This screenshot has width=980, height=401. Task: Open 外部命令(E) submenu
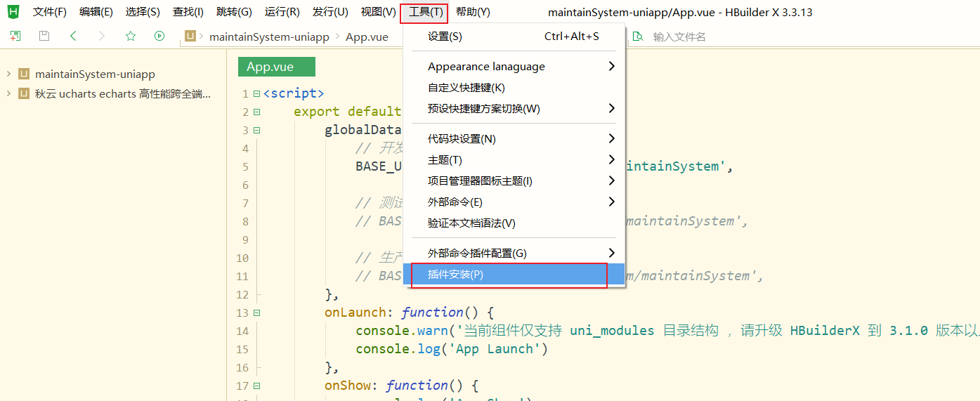[x=514, y=202]
